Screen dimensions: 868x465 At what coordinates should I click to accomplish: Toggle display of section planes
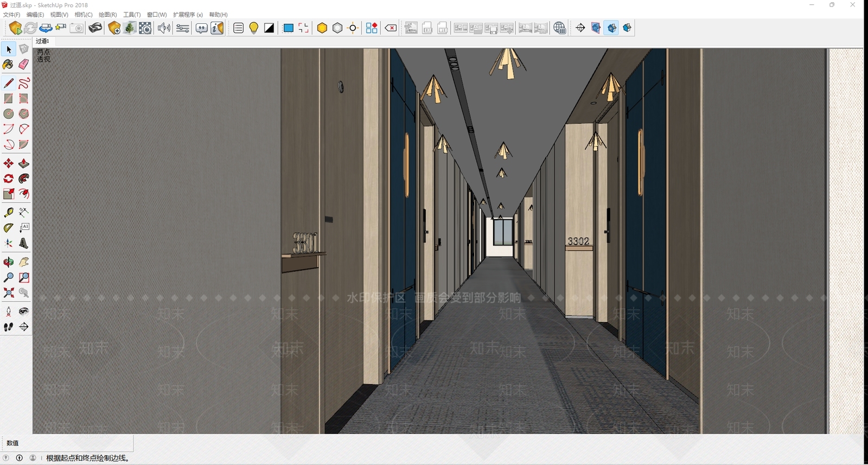tap(596, 28)
